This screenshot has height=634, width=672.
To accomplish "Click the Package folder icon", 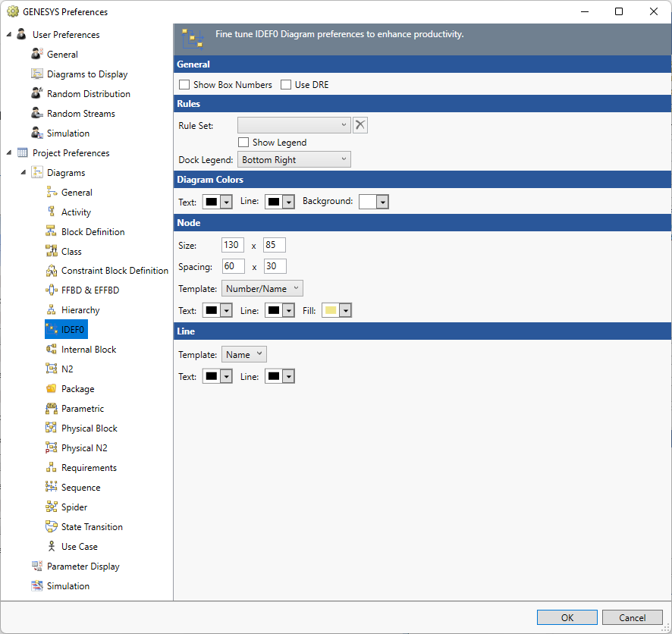I will 52,389.
